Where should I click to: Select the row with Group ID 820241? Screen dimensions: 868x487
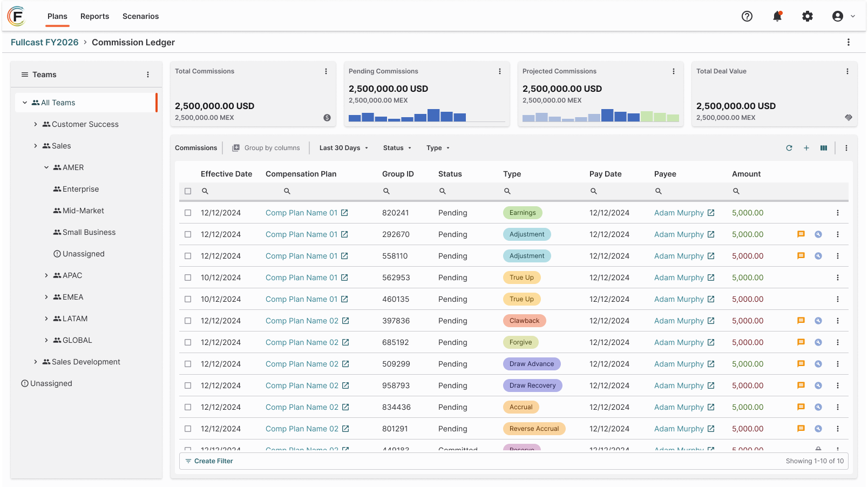point(188,213)
